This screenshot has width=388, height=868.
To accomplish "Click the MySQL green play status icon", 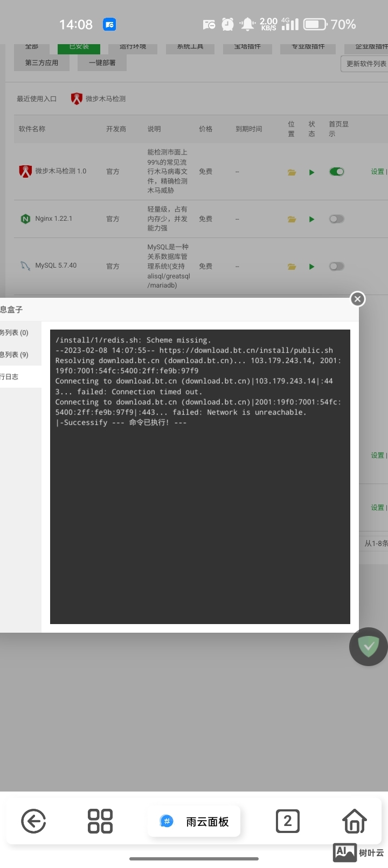I will tap(311, 267).
